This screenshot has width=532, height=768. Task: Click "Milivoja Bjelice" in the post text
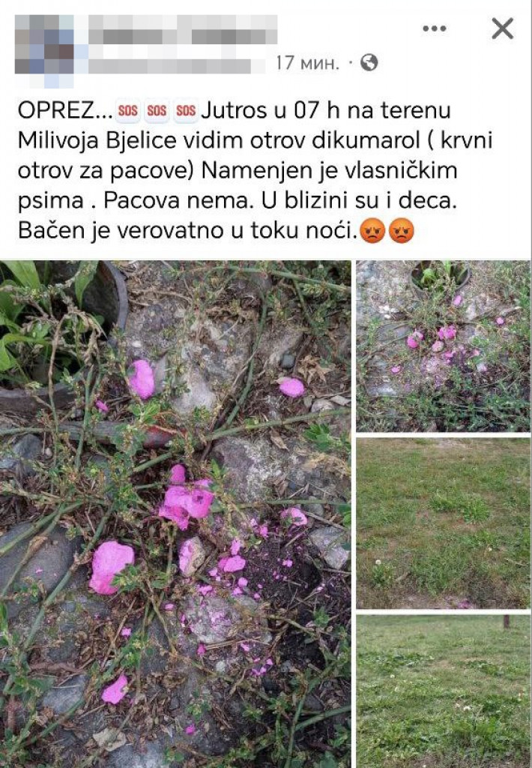tap(97, 140)
